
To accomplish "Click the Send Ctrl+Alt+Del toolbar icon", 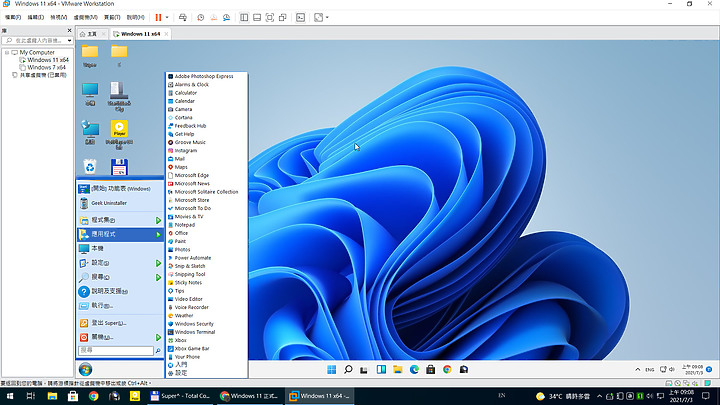I will pyautogui.click(x=183, y=17).
